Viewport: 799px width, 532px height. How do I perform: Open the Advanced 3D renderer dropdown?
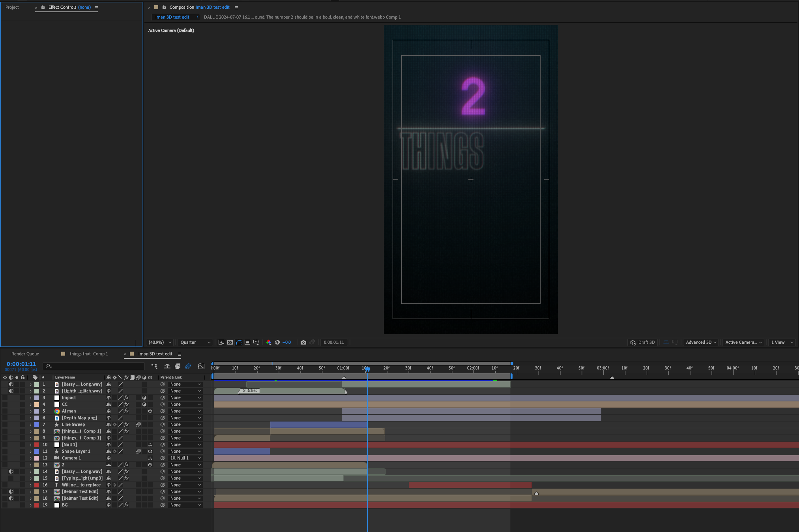(x=700, y=342)
